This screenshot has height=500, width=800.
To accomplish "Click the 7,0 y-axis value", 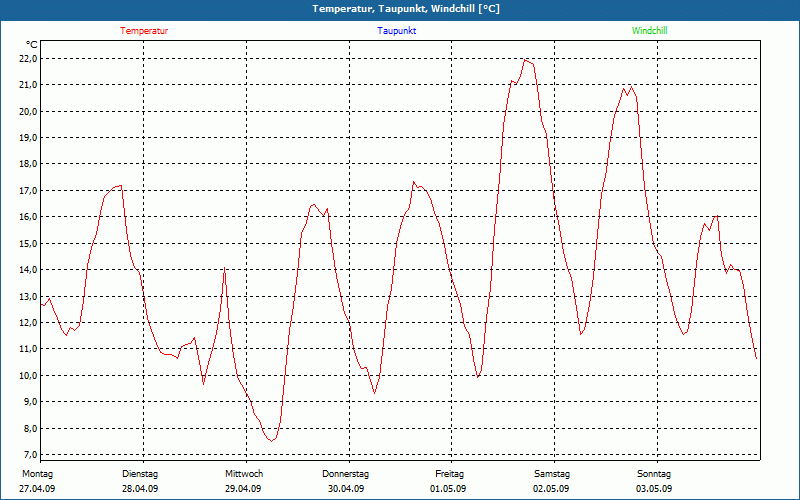I will (30, 454).
